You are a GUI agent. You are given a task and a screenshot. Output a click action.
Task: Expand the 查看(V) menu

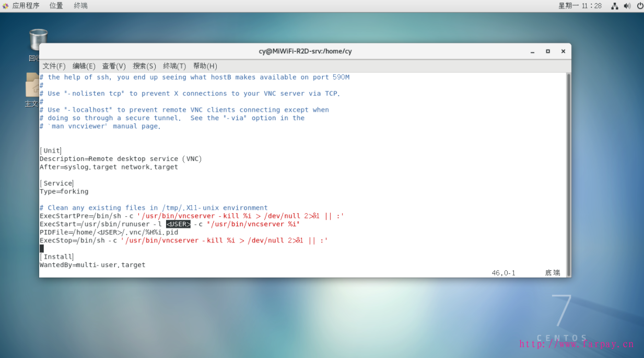(x=114, y=66)
